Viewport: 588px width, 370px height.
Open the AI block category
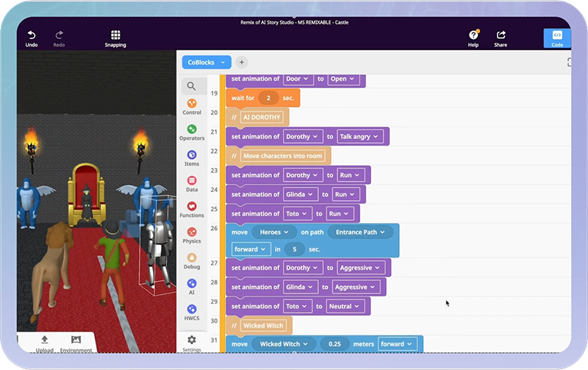[192, 287]
